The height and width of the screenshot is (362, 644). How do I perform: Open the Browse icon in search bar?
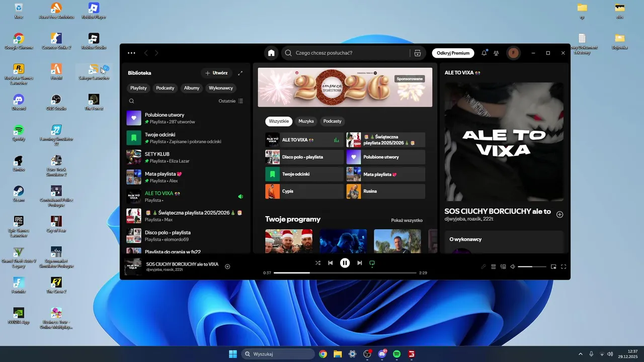point(417,53)
